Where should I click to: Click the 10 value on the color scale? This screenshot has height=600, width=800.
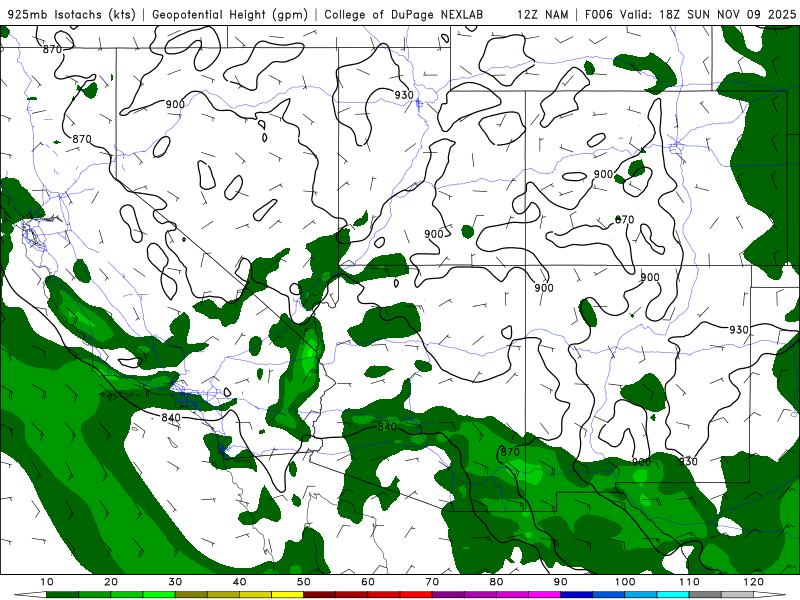[x=46, y=582]
